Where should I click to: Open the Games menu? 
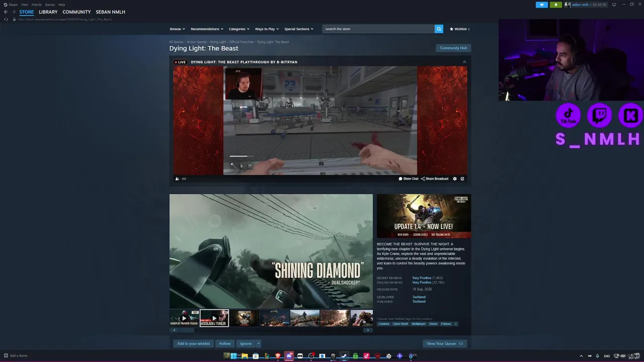tap(50, 5)
